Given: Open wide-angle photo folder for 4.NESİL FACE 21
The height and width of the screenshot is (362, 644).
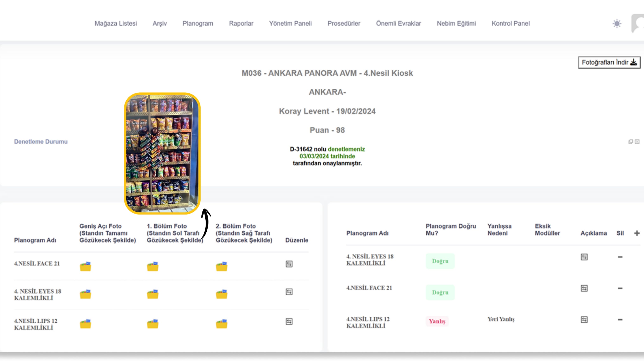Looking at the screenshot, I should 85,266.
